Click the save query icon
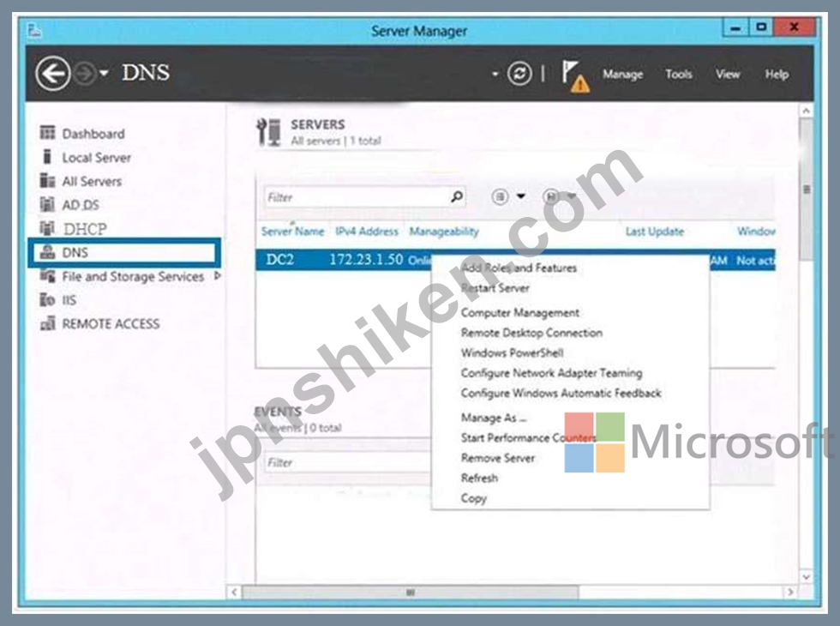 [x=551, y=196]
